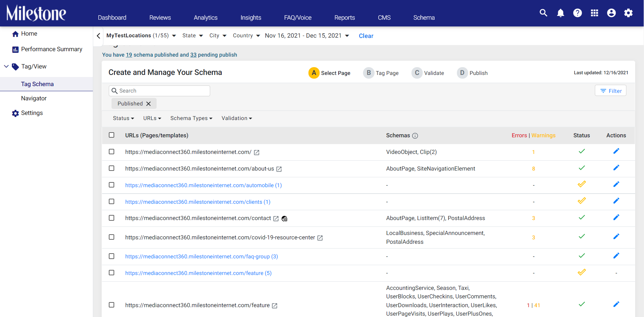Click Clear to reset filters
Viewport: 644px width, 317px height.
(x=366, y=36)
